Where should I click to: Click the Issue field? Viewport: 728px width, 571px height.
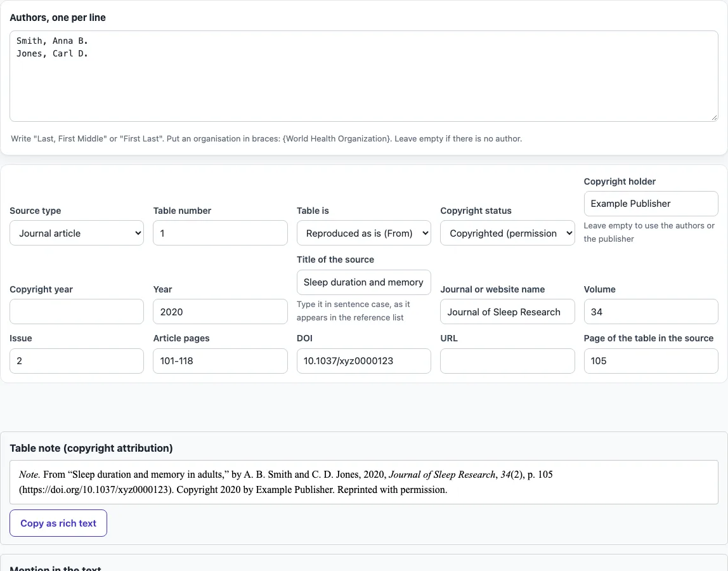pyautogui.click(x=77, y=360)
